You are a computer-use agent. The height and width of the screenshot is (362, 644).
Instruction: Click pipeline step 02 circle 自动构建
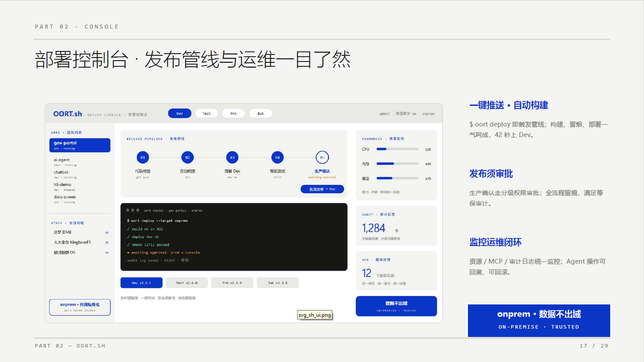coord(187,157)
